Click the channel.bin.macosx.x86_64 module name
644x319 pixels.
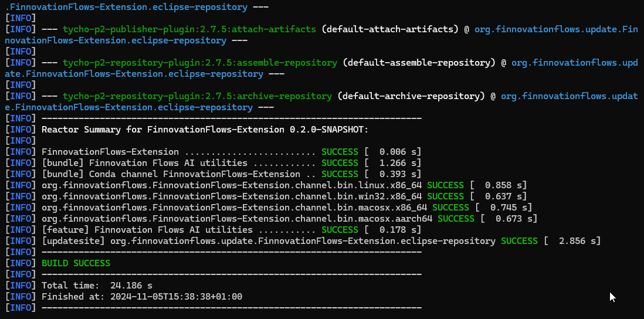[236, 208]
